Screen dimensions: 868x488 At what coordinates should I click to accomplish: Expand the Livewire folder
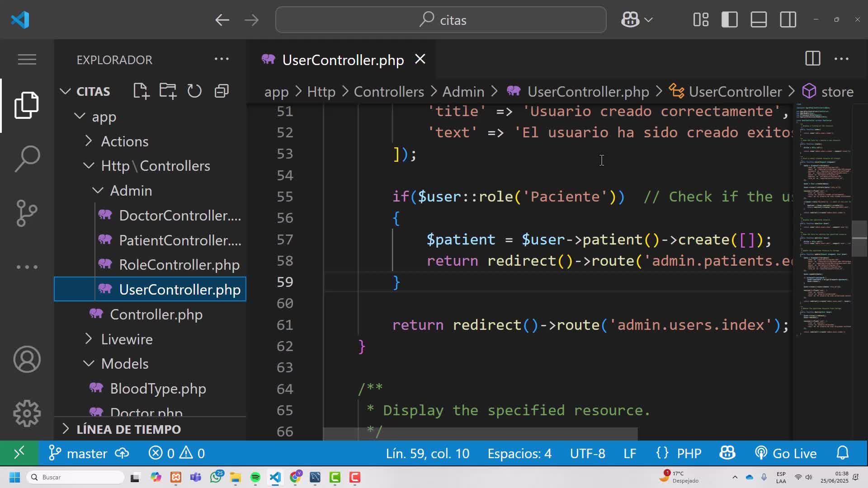(x=89, y=339)
